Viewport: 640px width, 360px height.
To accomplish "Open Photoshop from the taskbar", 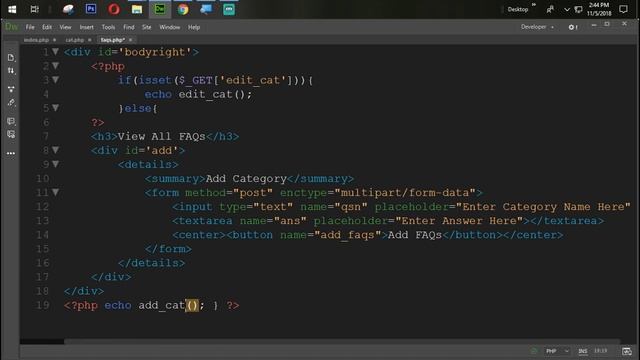I will [91, 9].
